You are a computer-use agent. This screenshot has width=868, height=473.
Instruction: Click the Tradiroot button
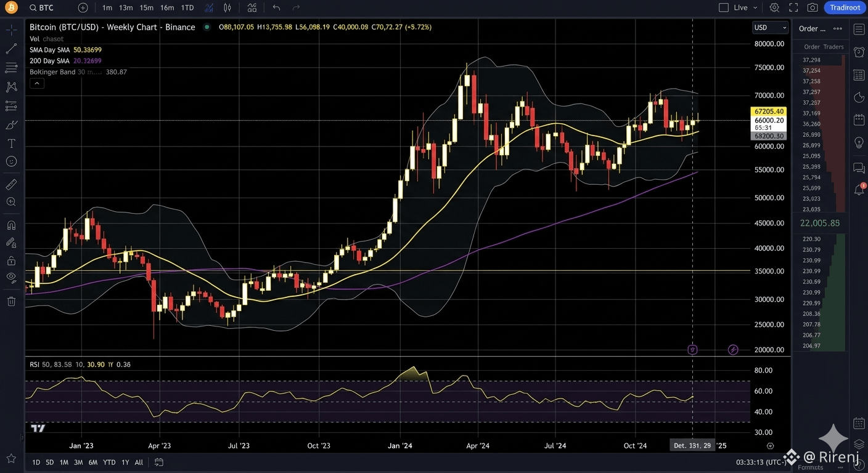tap(845, 8)
